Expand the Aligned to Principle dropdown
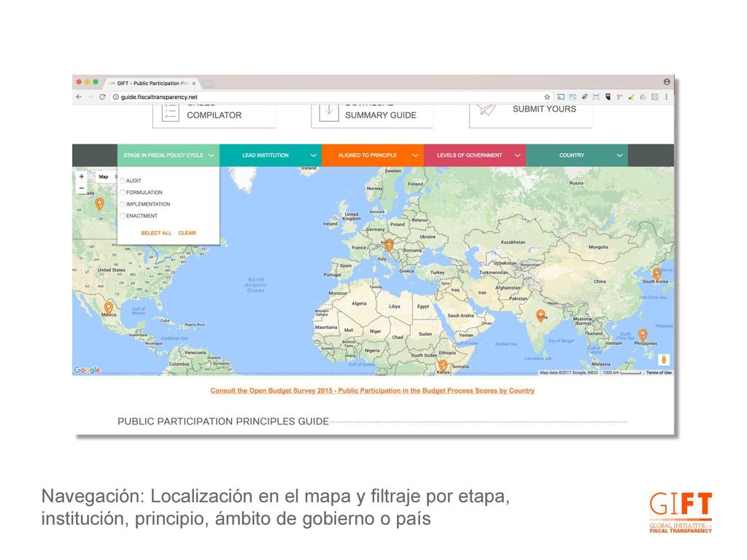Viewport: 747px width, 560px height. pyautogui.click(x=373, y=155)
